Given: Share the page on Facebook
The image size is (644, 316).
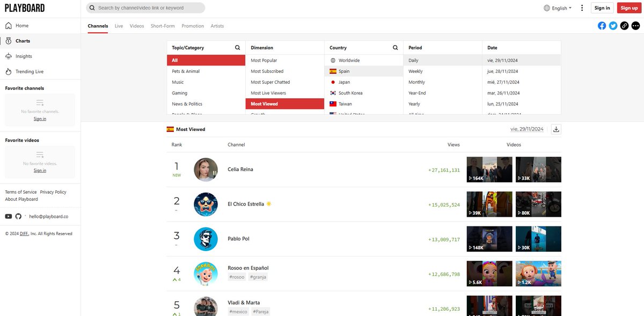Looking at the screenshot, I should pyautogui.click(x=602, y=26).
